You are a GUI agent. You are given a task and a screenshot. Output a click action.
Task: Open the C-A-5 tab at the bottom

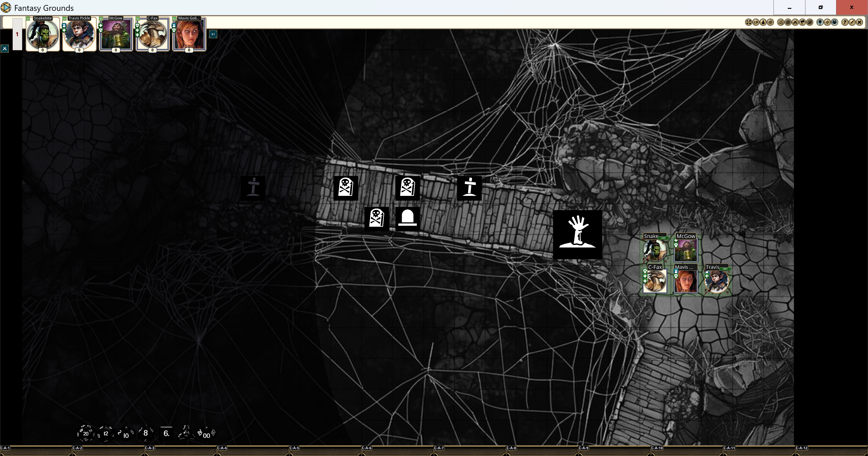[x=294, y=448]
